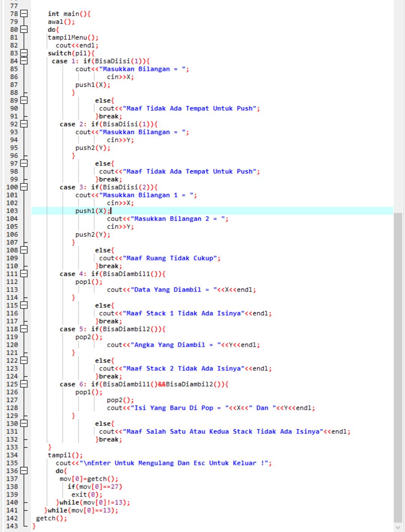Collapse the case 3 fold at line 100
The image size is (405, 532).
coord(24,187)
